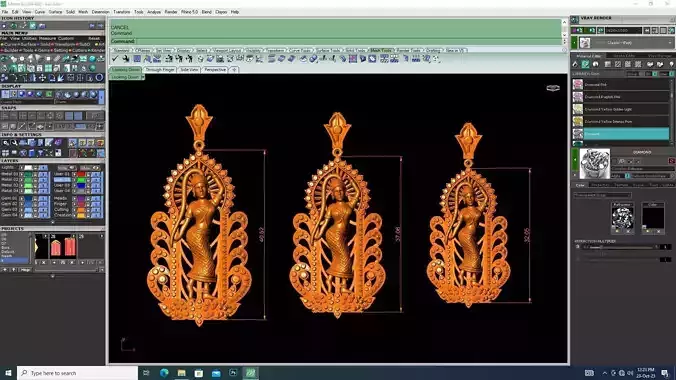Click the red pillars project thumbnail
Viewport: 676px width, 380px height.
(63, 246)
